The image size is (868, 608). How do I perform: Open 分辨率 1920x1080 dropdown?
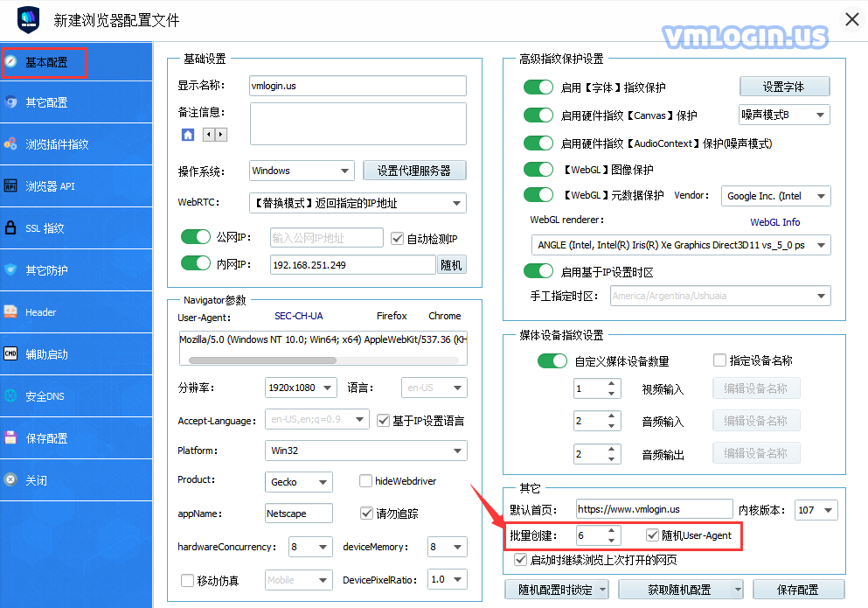pos(301,388)
